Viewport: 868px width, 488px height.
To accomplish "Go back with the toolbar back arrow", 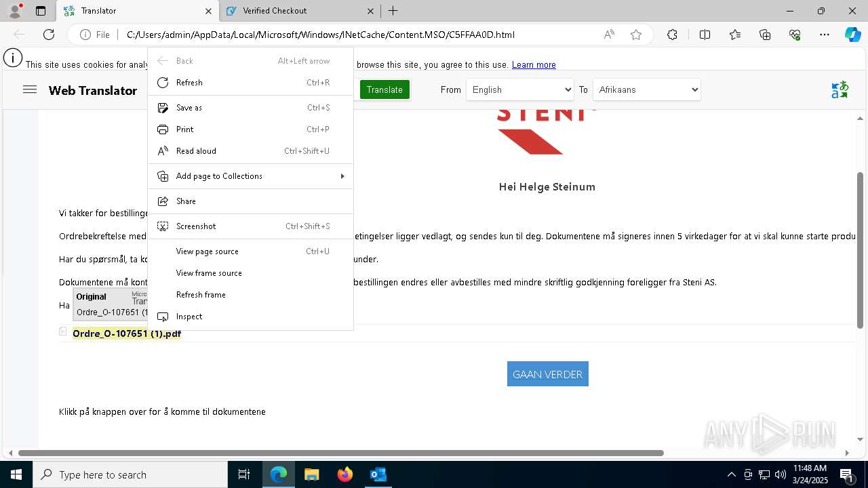I will pyautogui.click(x=19, y=35).
